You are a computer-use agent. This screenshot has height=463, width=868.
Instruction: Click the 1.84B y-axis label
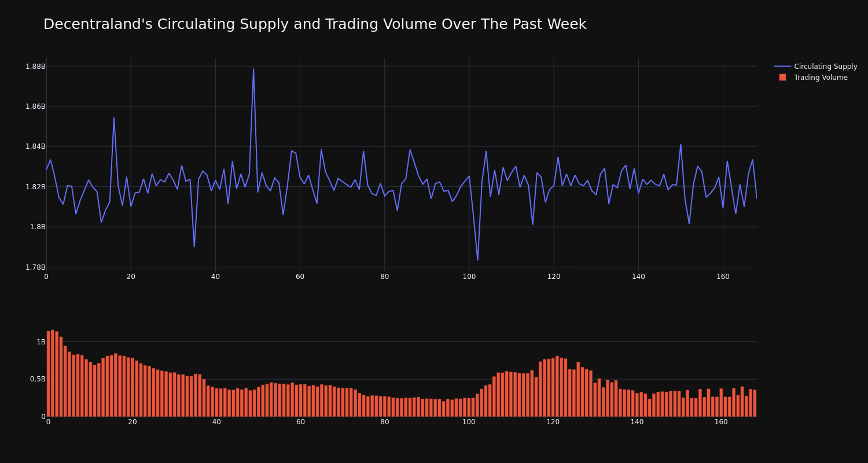pos(35,146)
